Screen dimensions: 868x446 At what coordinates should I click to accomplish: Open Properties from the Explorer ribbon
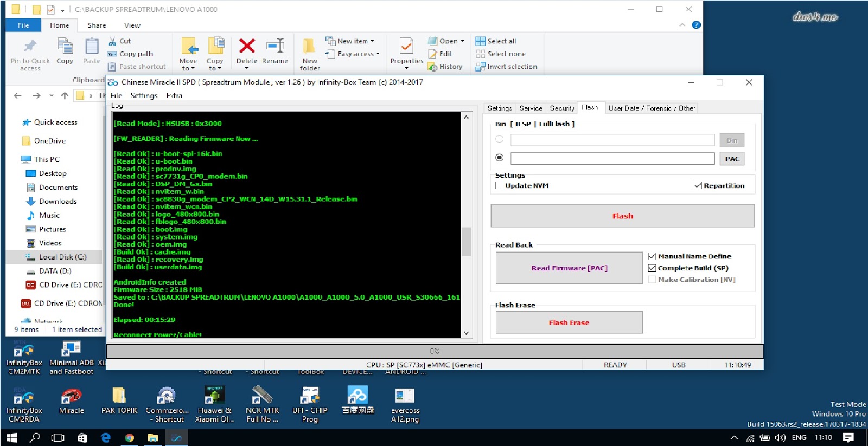click(x=406, y=53)
